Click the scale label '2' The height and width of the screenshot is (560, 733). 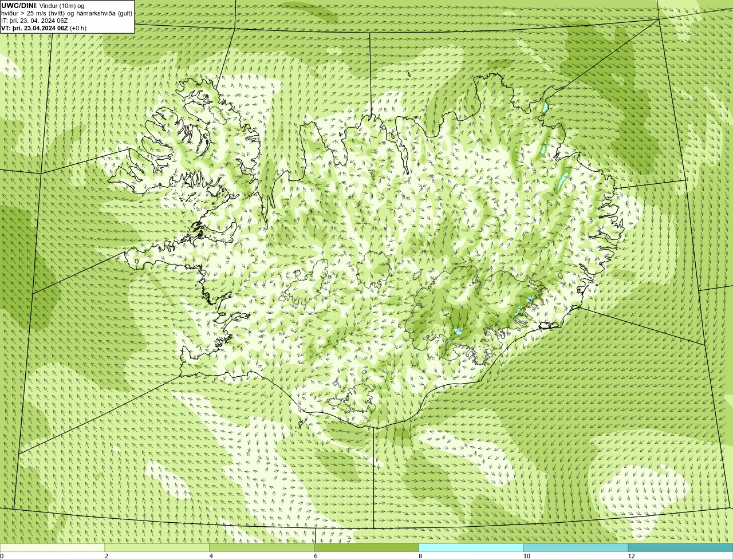coord(107,556)
